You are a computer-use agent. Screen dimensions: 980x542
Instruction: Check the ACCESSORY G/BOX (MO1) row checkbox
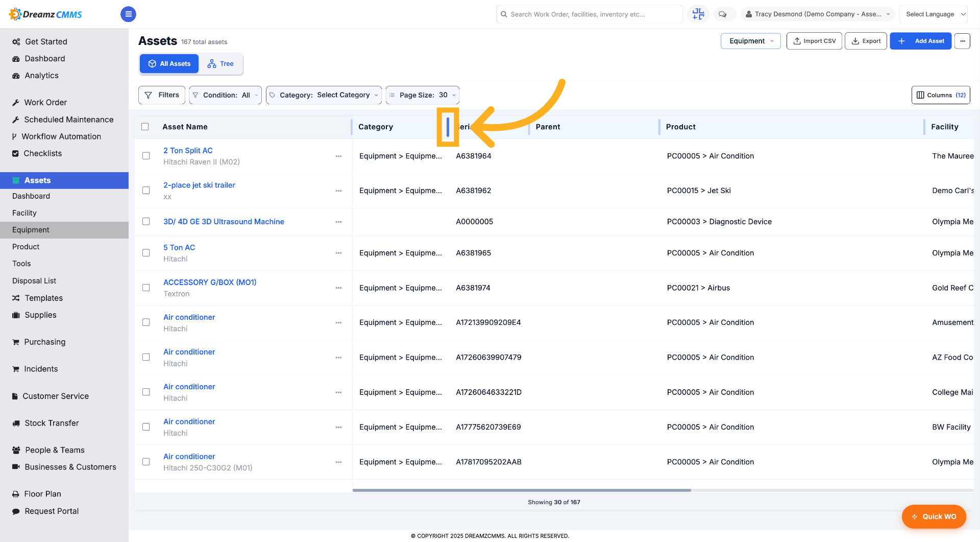click(x=146, y=288)
